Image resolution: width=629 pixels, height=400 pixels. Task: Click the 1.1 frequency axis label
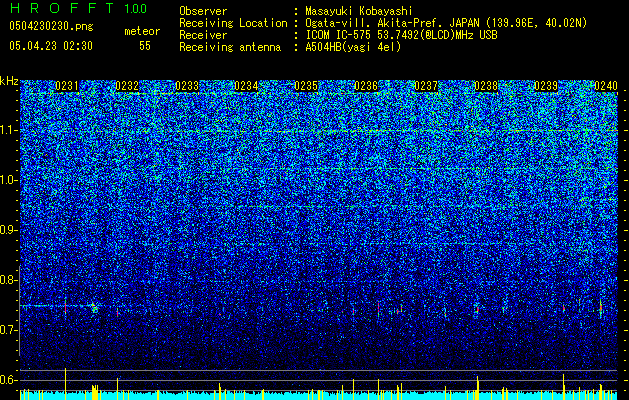click(7, 130)
